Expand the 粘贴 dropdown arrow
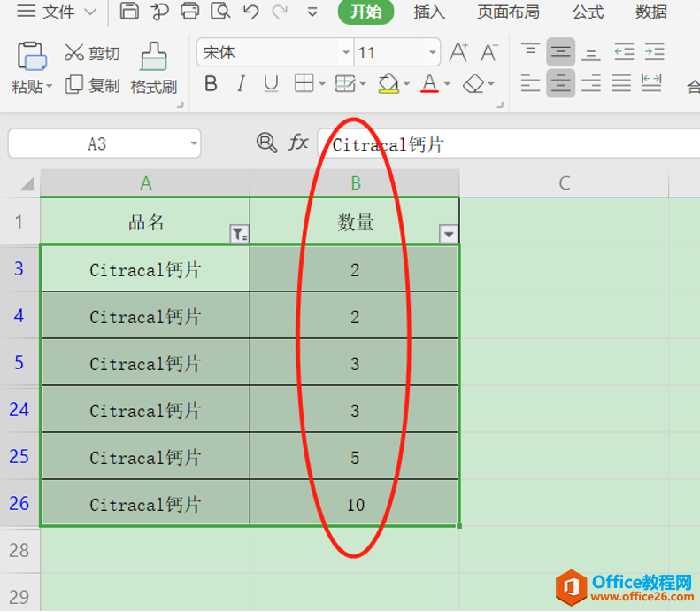The height and width of the screenshot is (612, 700). pos(49,86)
